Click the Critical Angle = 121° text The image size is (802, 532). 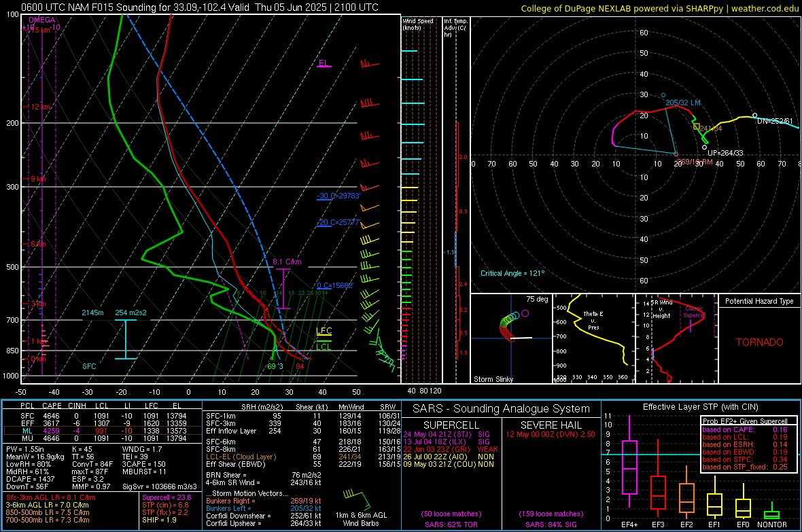[512, 273]
